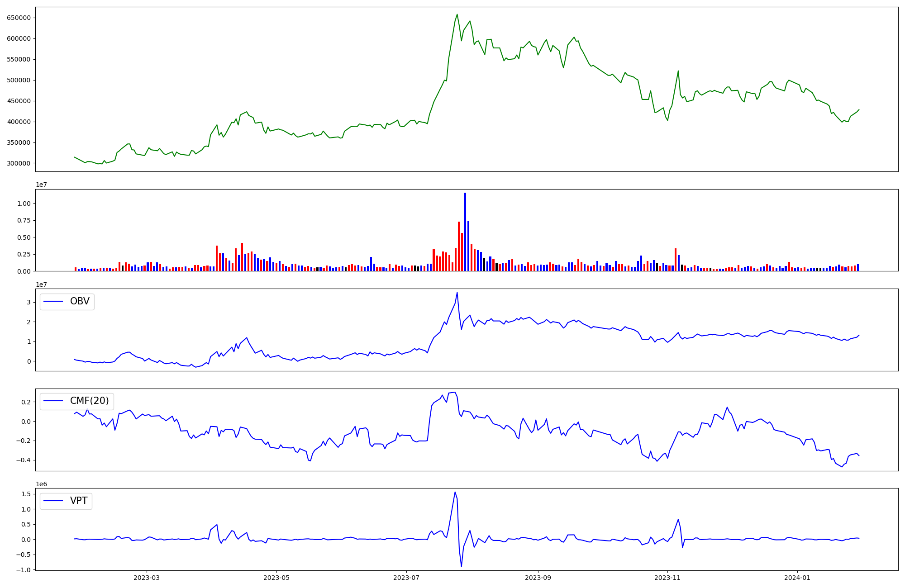
Task: Click the 2024-01 x-axis date label
Action: tap(797, 578)
